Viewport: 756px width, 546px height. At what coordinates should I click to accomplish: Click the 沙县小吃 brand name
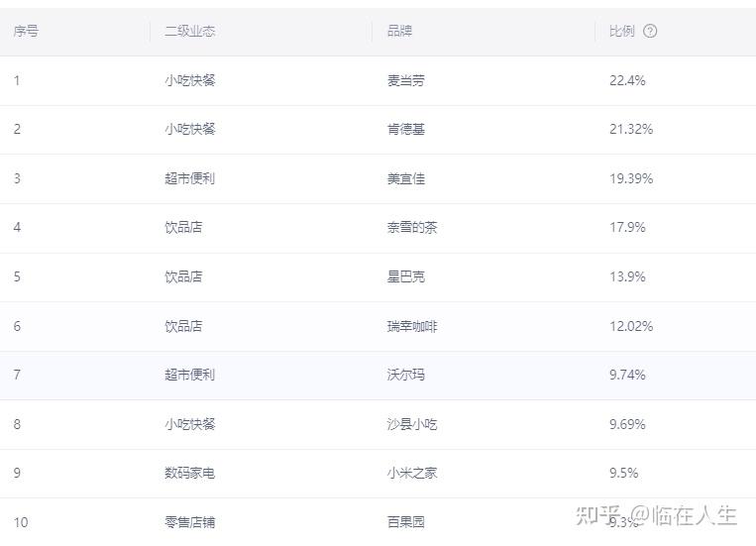coord(412,424)
